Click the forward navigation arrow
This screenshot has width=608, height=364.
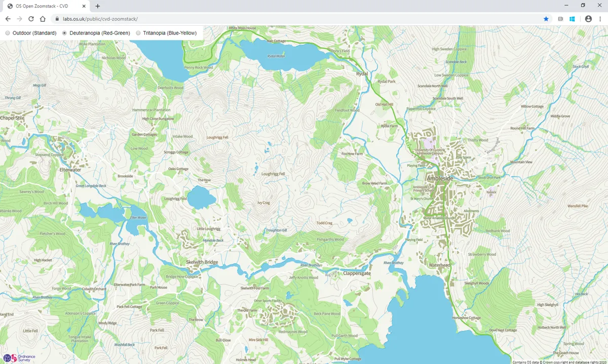coord(20,19)
